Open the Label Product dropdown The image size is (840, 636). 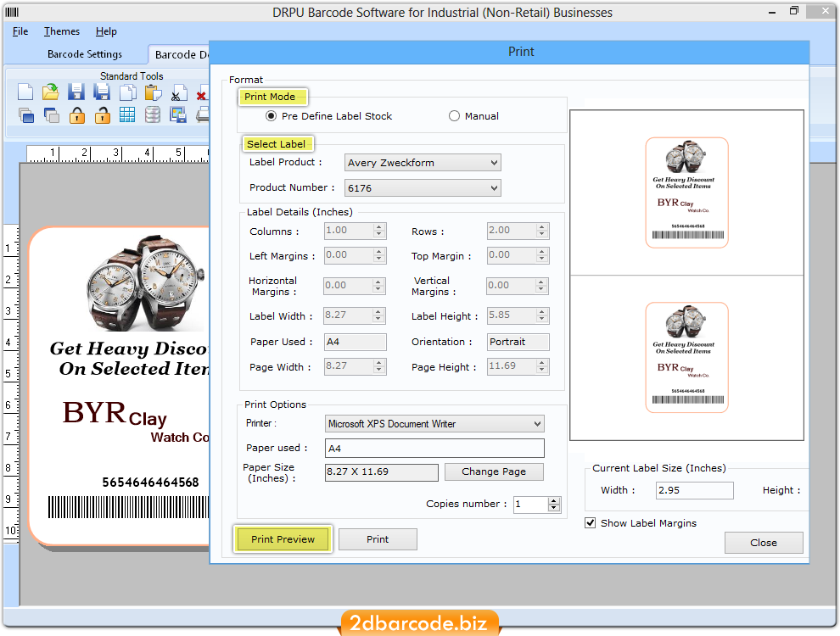coord(423,163)
